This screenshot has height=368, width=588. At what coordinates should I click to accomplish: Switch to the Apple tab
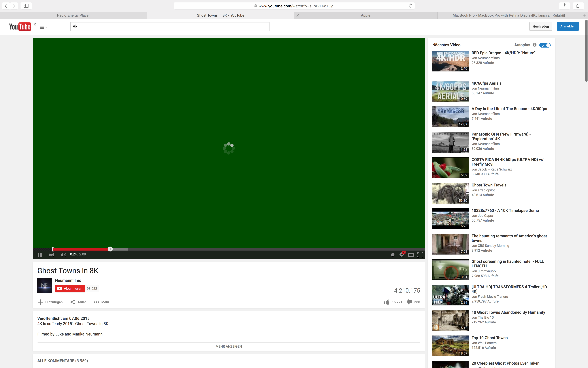(x=366, y=15)
